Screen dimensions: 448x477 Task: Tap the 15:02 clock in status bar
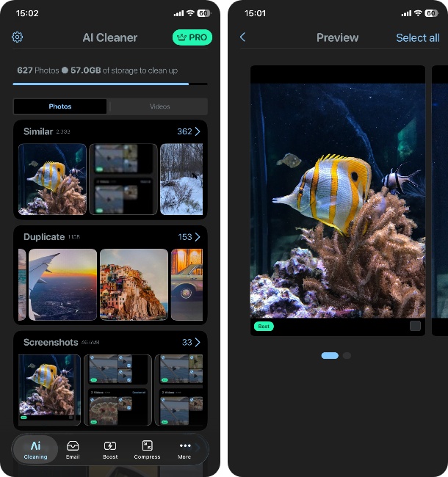coord(27,13)
